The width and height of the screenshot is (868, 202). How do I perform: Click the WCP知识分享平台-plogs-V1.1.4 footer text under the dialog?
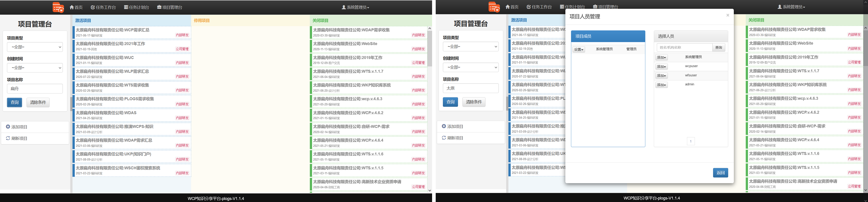tap(652, 198)
